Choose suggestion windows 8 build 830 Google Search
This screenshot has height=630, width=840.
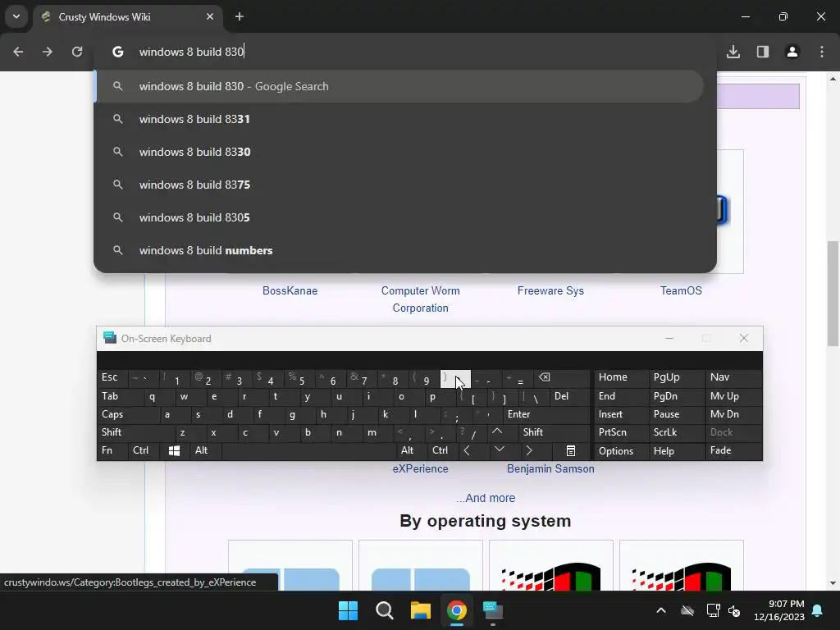(399, 86)
